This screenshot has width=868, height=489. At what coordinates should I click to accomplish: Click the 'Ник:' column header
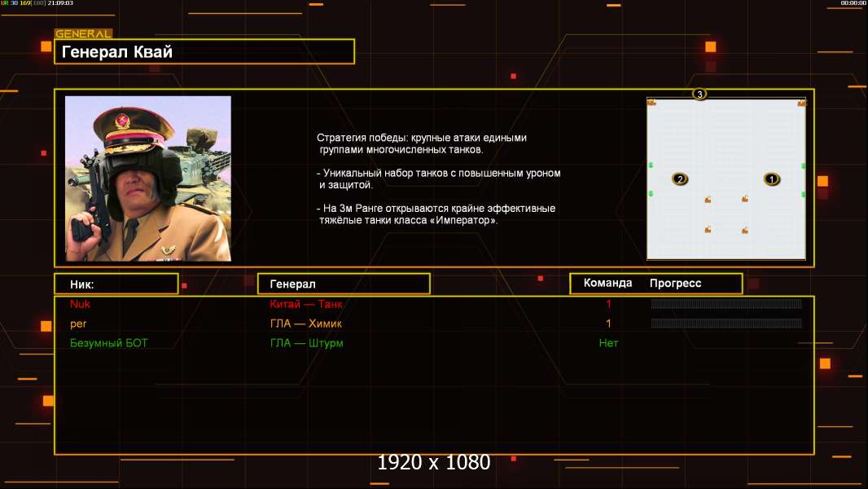[116, 284]
